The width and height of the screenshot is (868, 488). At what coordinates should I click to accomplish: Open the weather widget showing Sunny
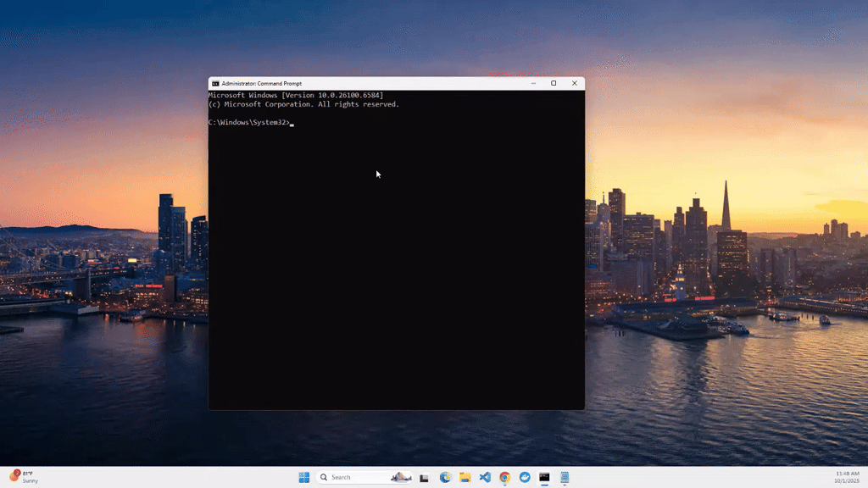pos(24,477)
